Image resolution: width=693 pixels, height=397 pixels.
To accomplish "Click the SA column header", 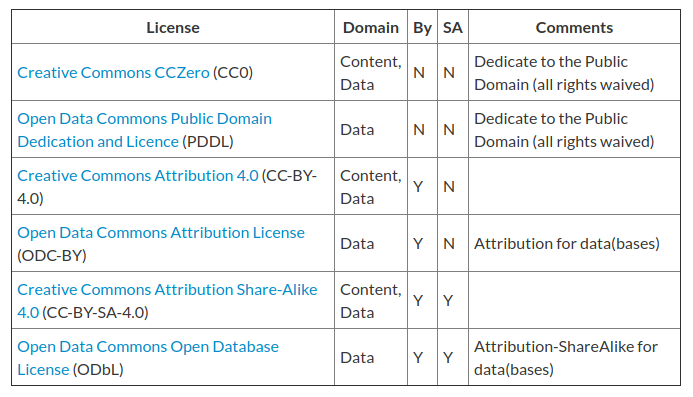I will pos(453,27).
